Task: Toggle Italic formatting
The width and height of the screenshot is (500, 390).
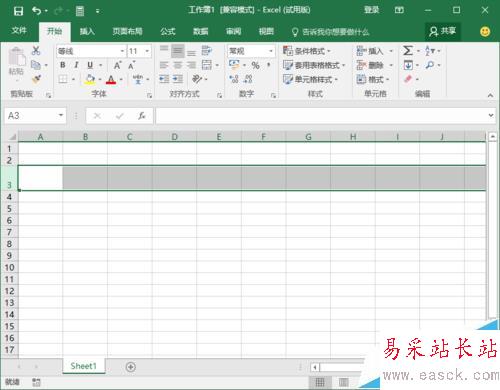Action: [76, 65]
